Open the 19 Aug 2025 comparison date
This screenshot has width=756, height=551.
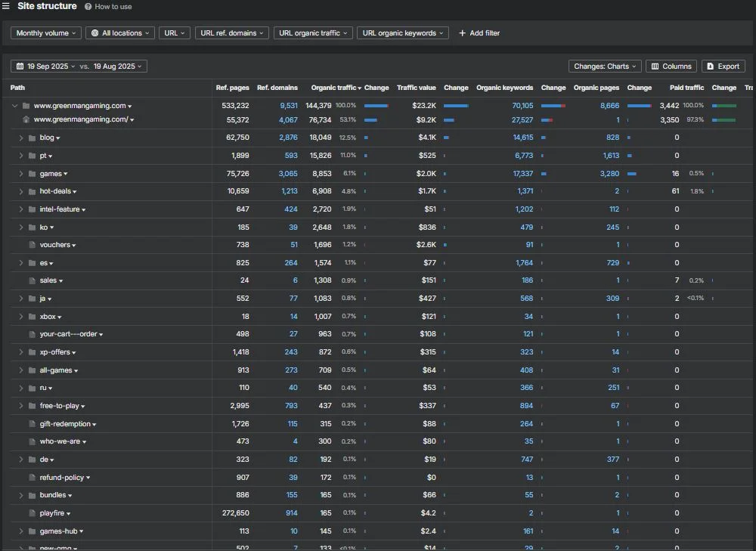[x=118, y=66]
